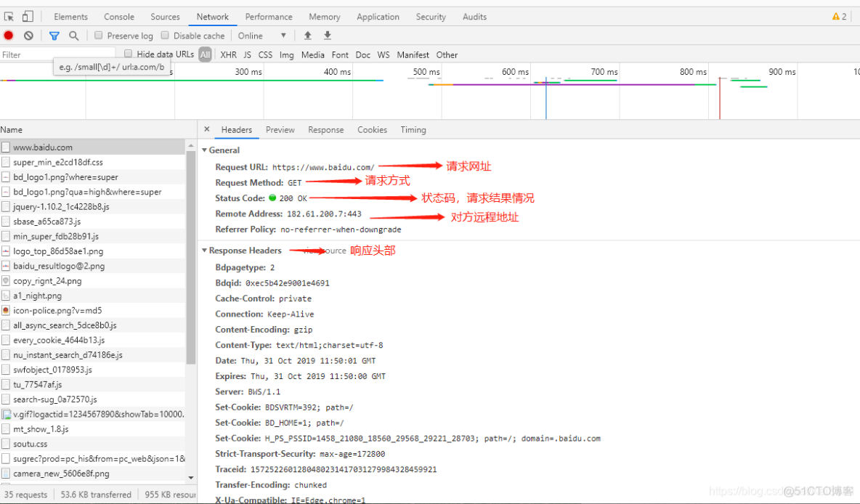This screenshot has height=504, width=860.
Task: Open the Online throttling dropdown
Action: 262,36
